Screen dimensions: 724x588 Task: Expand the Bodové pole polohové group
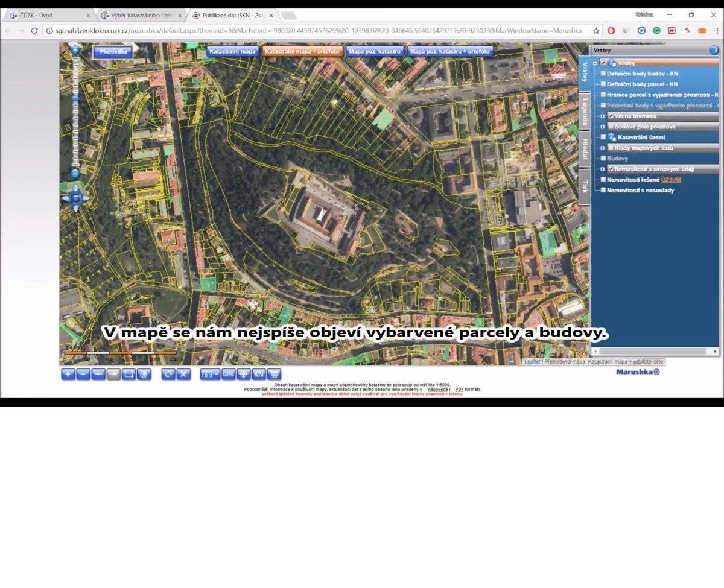click(x=603, y=127)
